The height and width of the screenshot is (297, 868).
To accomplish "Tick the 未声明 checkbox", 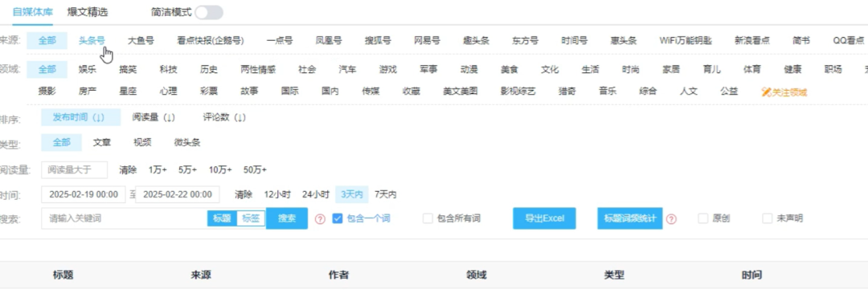I will pos(768,218).
